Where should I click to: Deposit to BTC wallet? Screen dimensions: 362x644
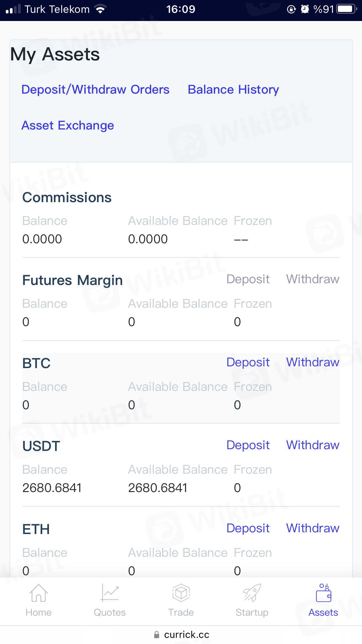248,362
